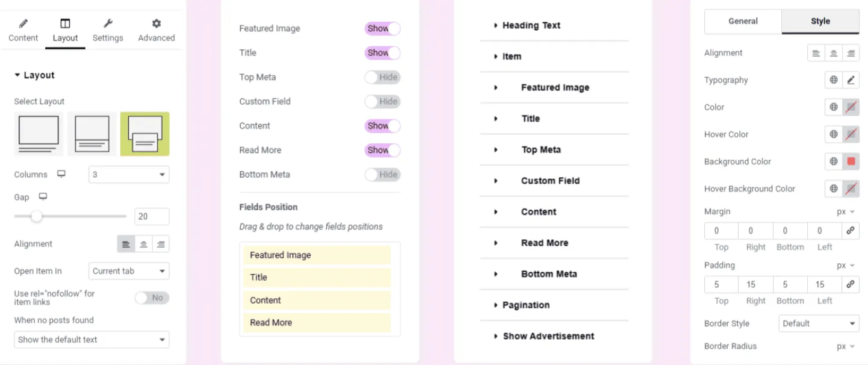This screenshot has height=365, width=868.
Task: Open the Hover Background Color swatch
Action: [851, 189]
